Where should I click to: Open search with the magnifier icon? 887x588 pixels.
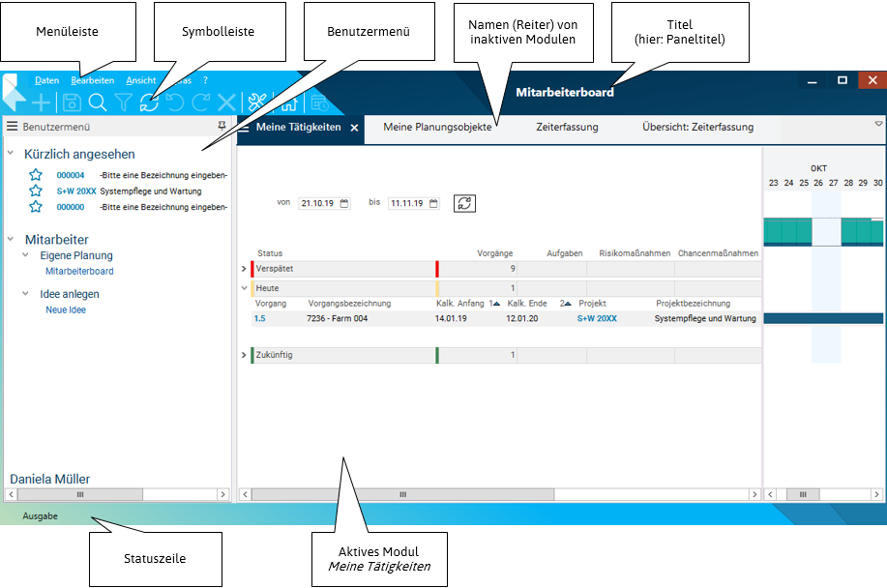98,103
